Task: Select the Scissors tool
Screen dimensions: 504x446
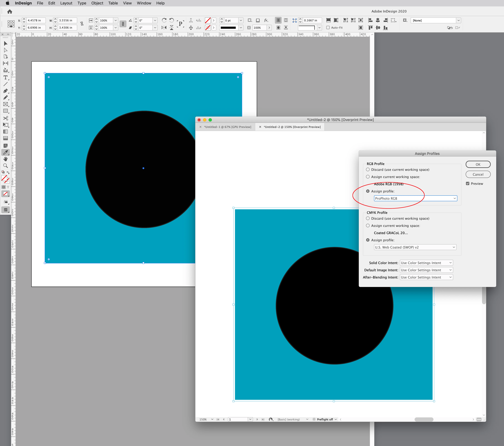Action: click(x=5, y=118)
